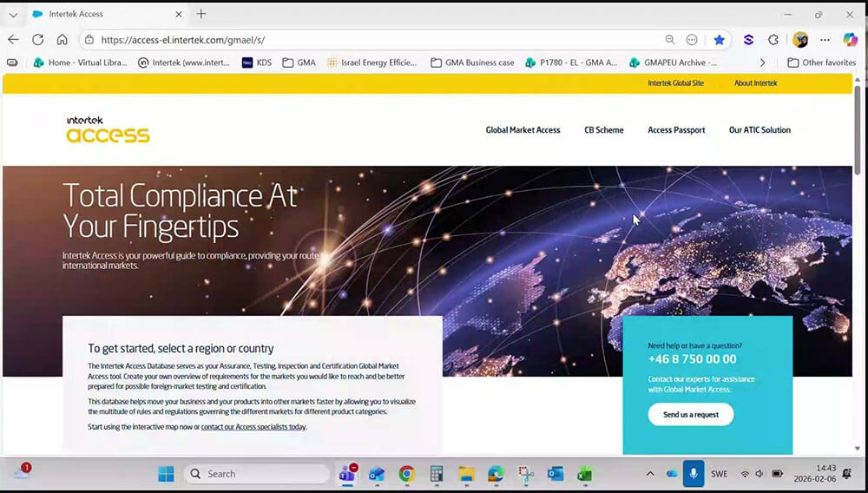The width and height of the screenshot is (868, 493).
Task: Click the taskbar Search box
Action: [x=257, y=474]
